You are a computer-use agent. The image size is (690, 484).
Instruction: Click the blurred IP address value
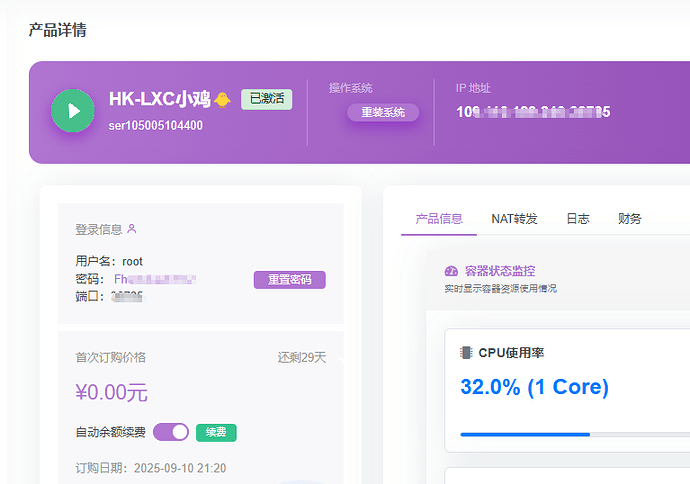pos(532,112)
